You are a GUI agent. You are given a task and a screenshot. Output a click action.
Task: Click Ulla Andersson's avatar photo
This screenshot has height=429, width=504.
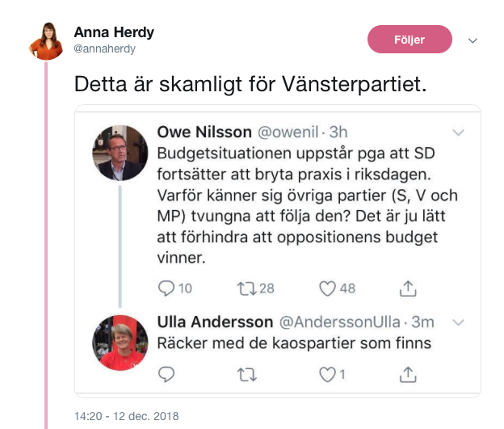[x=119, y=342]
